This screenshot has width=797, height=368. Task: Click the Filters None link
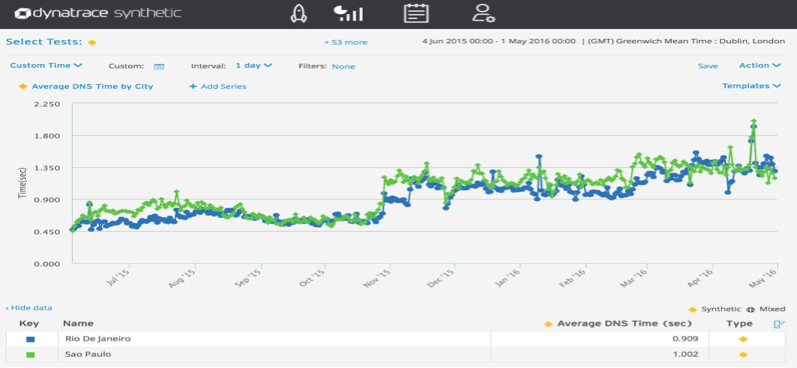(x=344, y=67)
